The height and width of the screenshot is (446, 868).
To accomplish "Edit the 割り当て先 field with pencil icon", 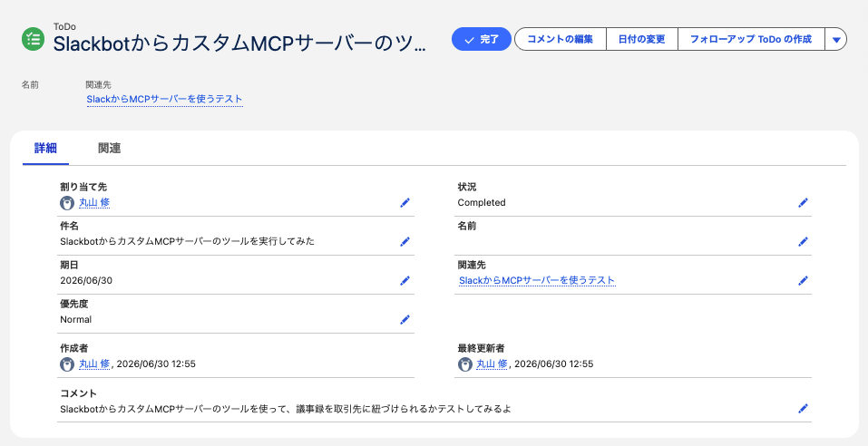I will (405, 203).
